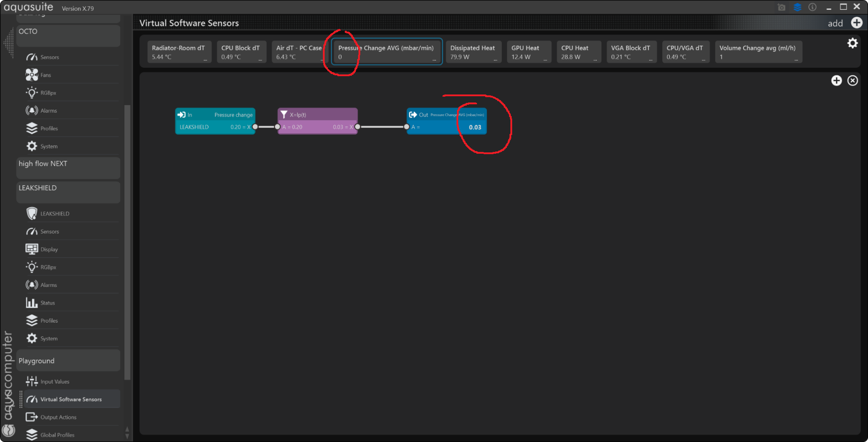Viewport: 868px width, 442px height.
Task: Click the filter block's A input port
Action: (x=277, y=127)
